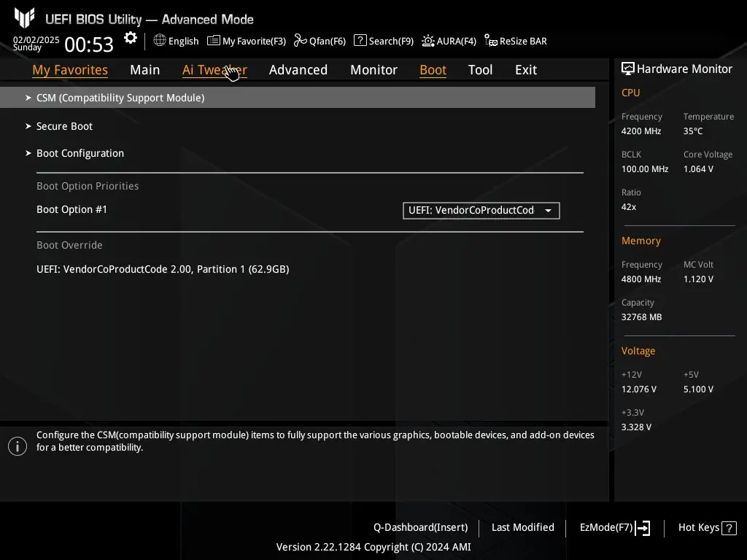
Task: Click the Capacity 32768 MB value
Action: [642, 317]
